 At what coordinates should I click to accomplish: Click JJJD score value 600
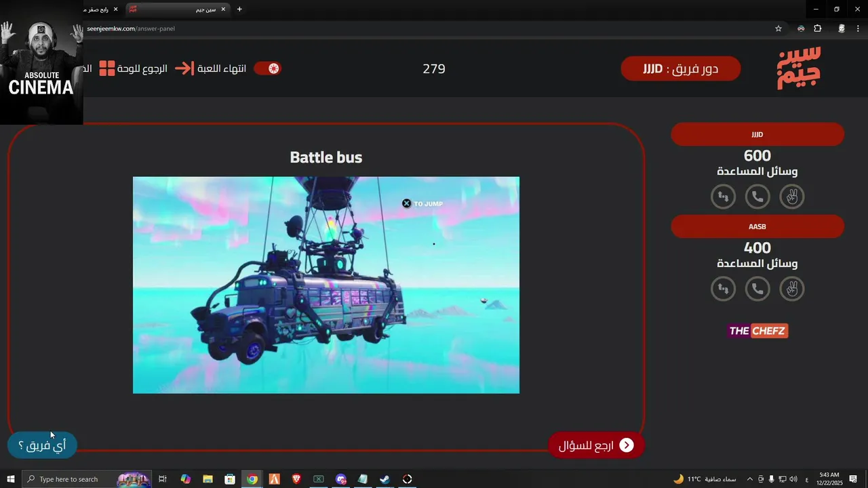point(757,156)
